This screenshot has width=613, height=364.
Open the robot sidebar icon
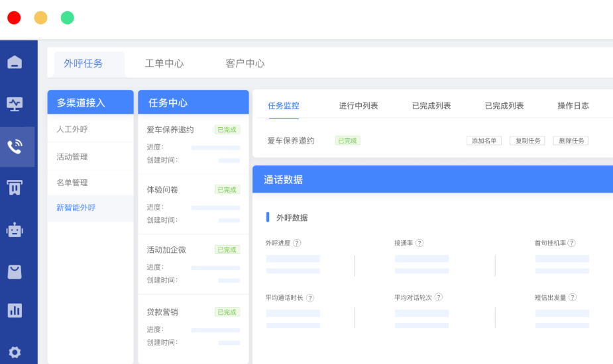pyautogui.click(x=15, y=230)
